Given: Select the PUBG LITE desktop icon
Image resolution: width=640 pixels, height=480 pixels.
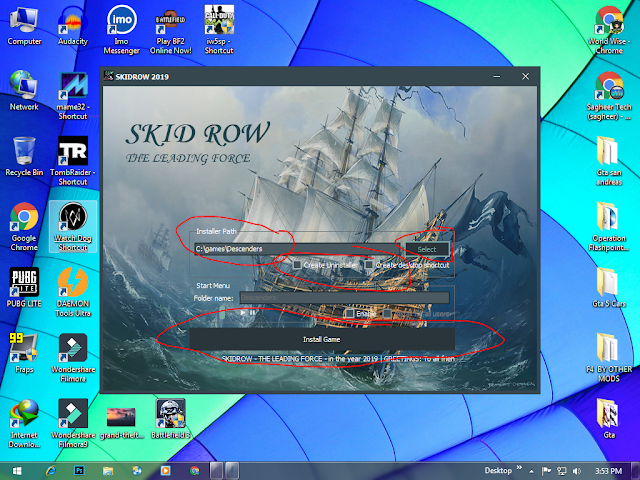Looking at the screenshot, I should click(24, 287).
